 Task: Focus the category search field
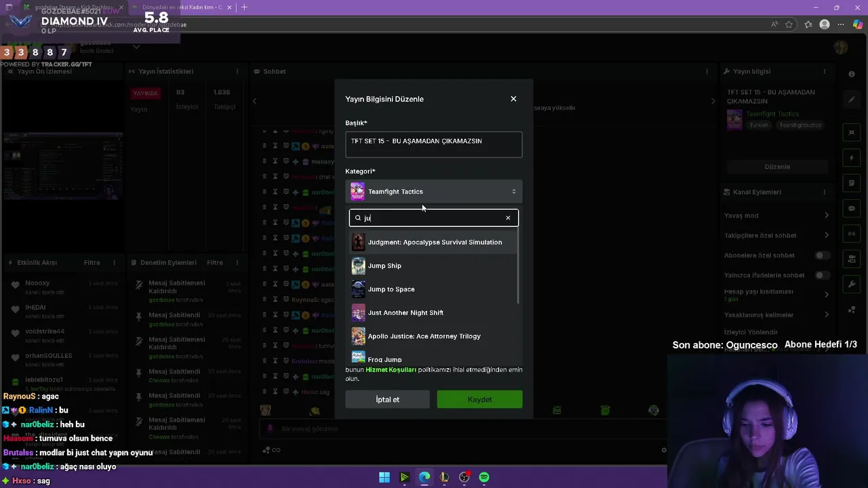pyautogui.click(x=434, y=218)
